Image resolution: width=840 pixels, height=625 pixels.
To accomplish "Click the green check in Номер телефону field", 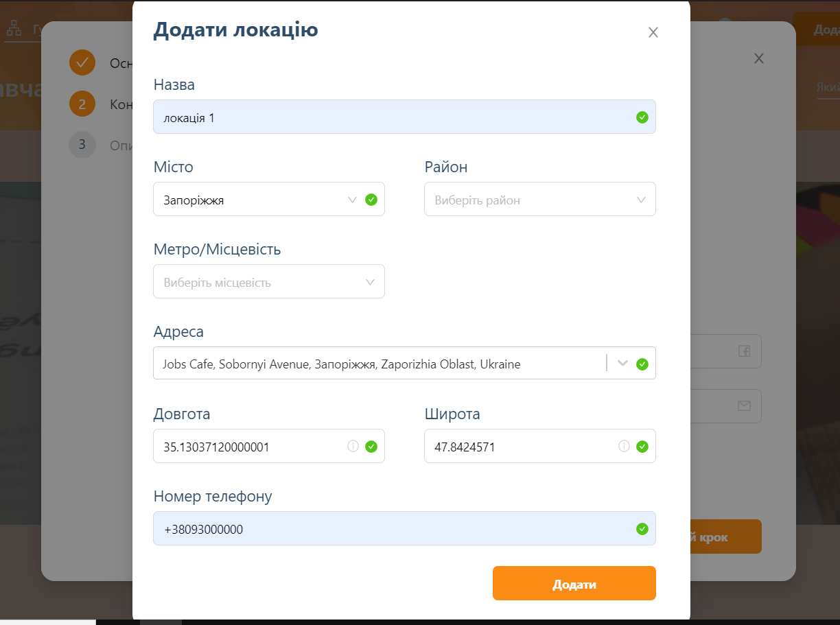I will coord(642,529).
